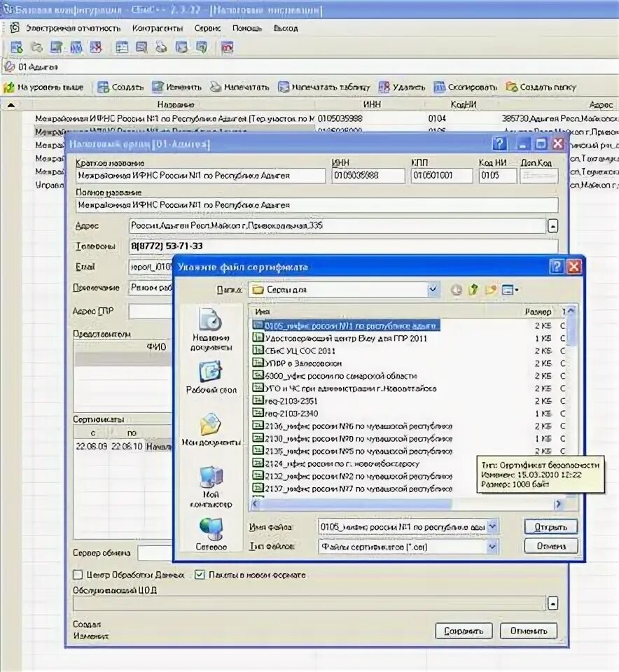The width and height of the screenshot is (619, 672).
Task: Open Рабочий стол in places bar
Action: [211, 377]
